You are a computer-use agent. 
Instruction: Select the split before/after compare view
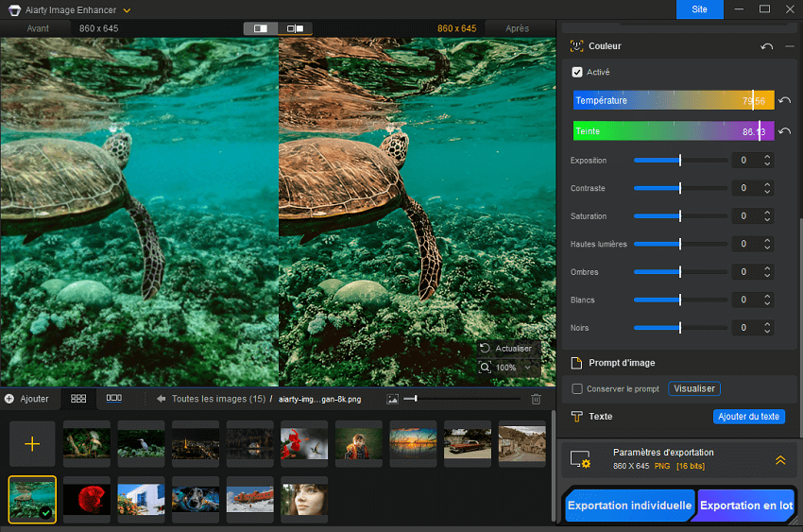(261, 28)
